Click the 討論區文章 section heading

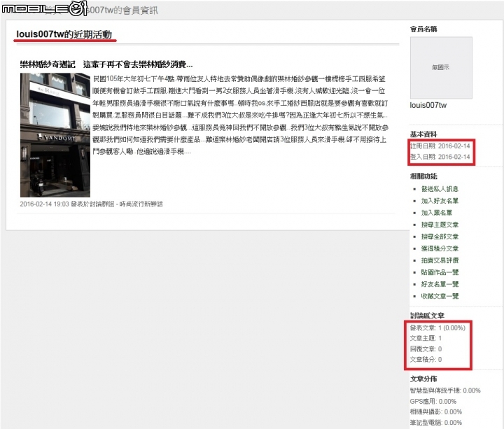coord(427,316)
